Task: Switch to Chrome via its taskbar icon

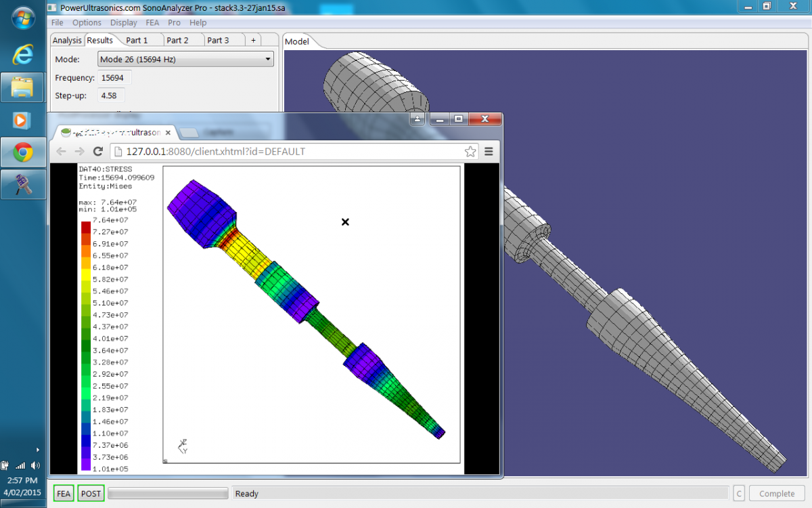Action: 23,152
